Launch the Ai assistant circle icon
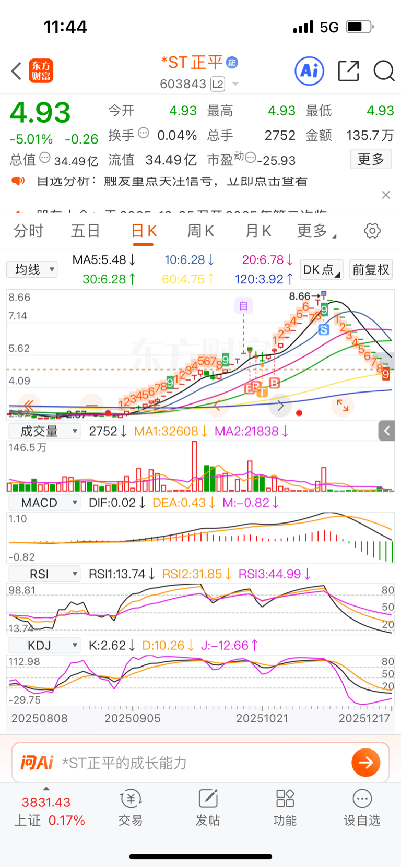Screen dimensions: 401x868 tap(309, 71)
